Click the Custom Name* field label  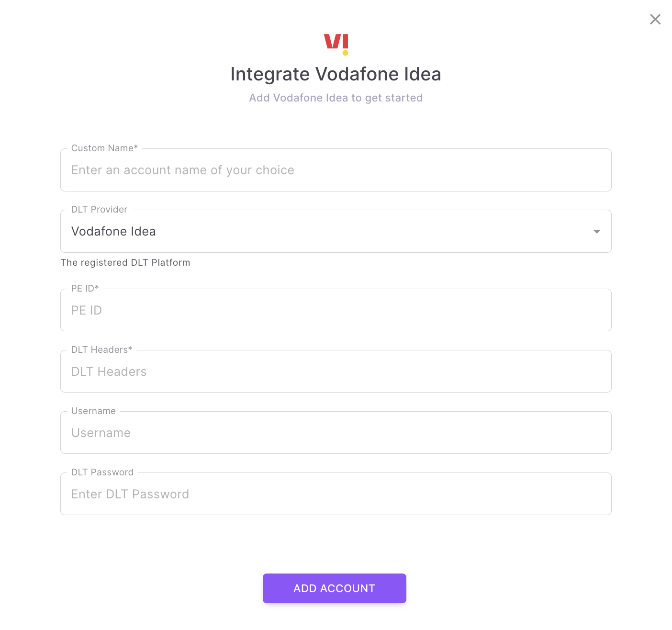tap(104, 148)
